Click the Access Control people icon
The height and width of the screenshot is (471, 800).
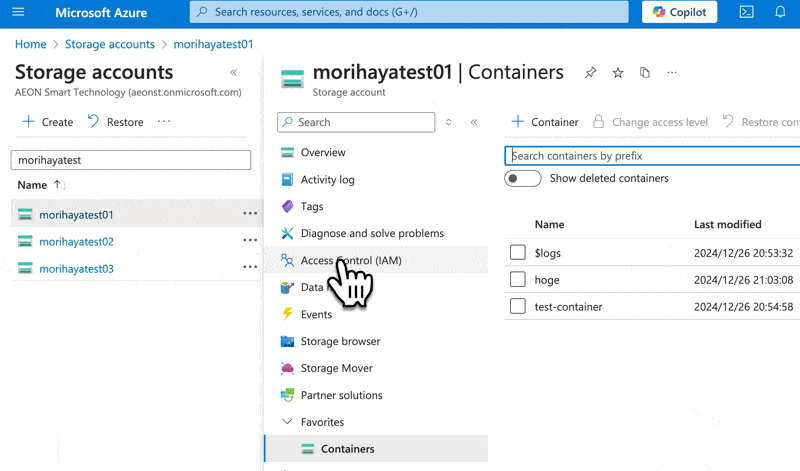click(287, 260)
